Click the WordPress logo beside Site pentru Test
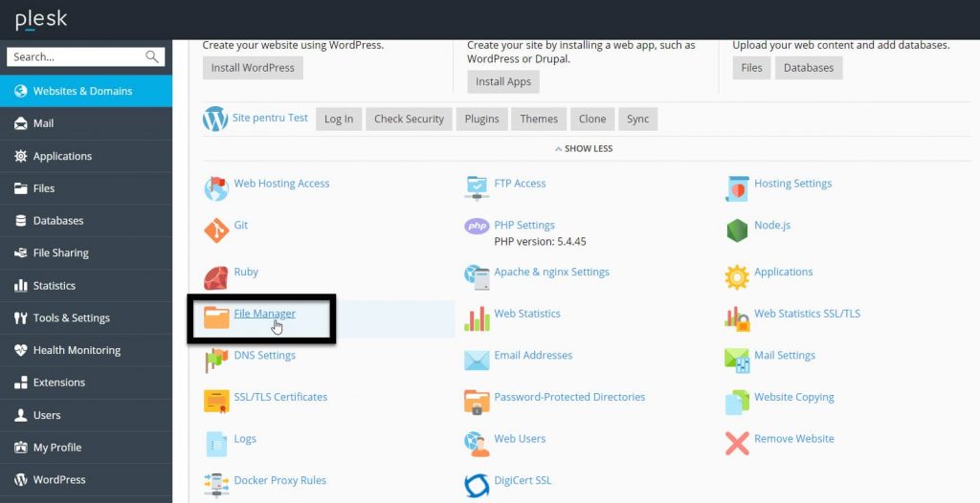The height and width of the screenshot is (503, 980). click(215, 119)
